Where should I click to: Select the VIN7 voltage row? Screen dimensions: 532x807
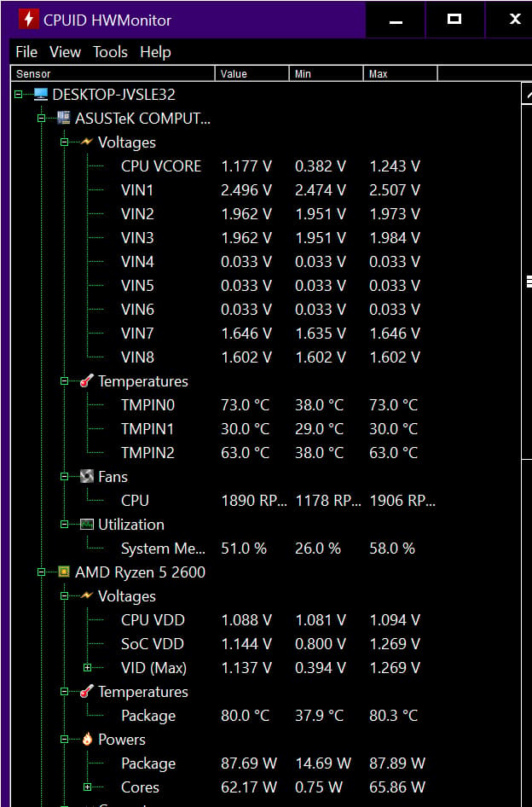[x=270, y=333]
